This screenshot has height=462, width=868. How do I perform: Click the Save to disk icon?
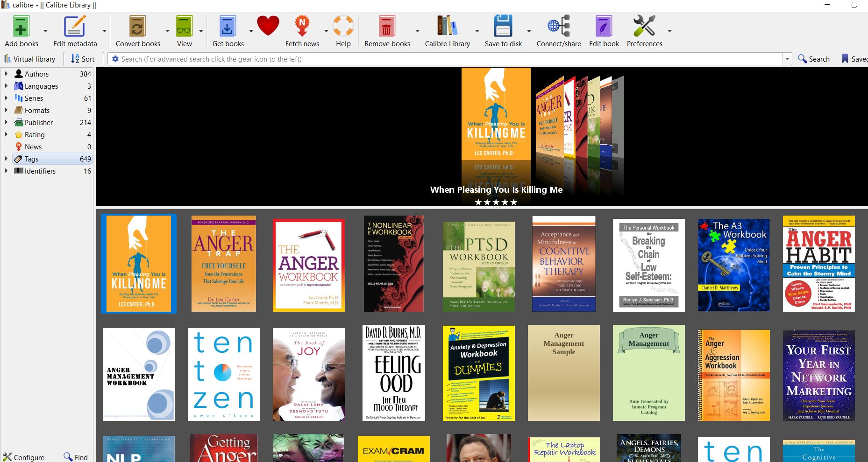[x=503, y=26]
